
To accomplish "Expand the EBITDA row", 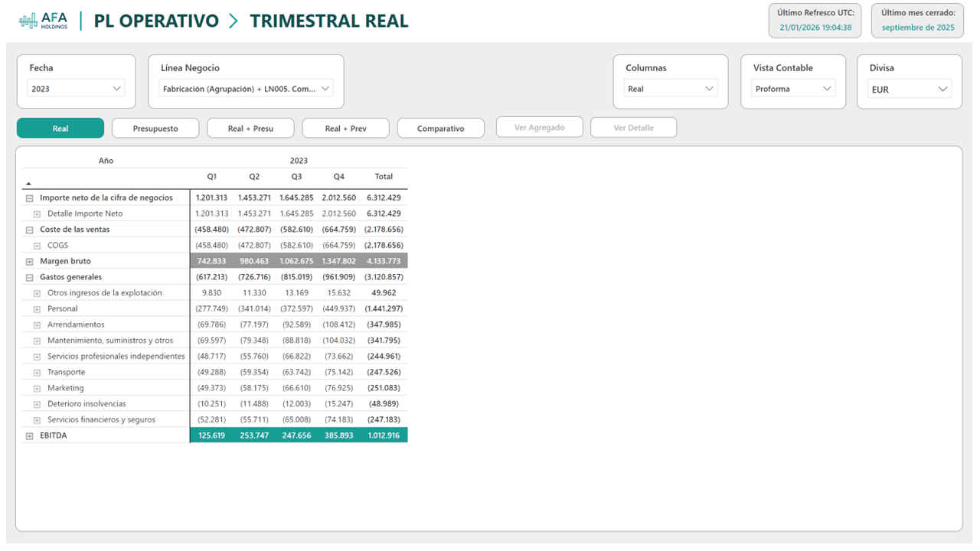I will (x=30, y=436).
